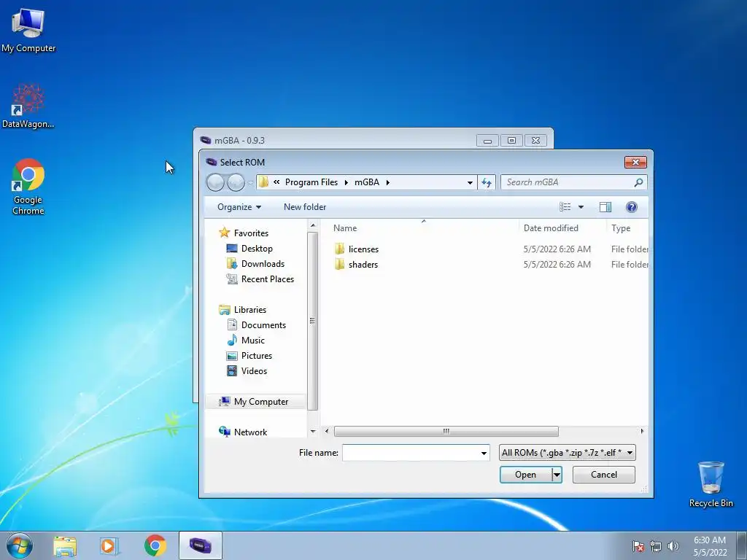The height and width of the screenshot is (560, 747).
Task: Open Windows Explorer from the taskbar
Action: 65,546
